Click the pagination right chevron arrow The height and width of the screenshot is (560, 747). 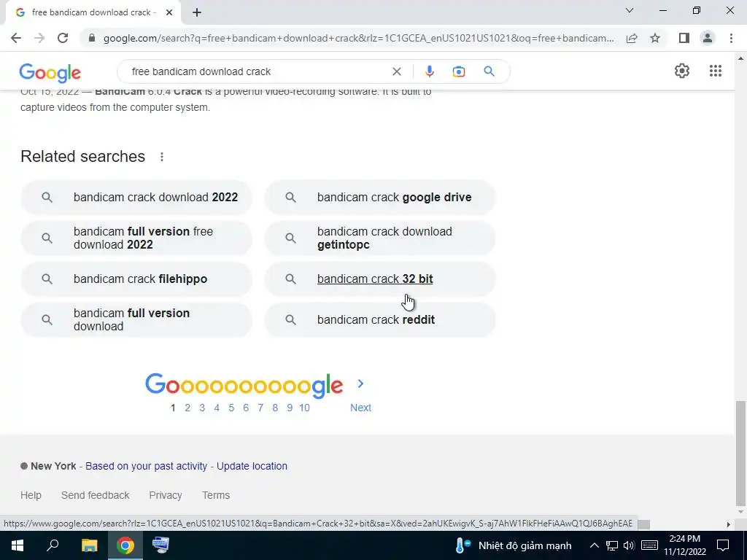[360, 384]
